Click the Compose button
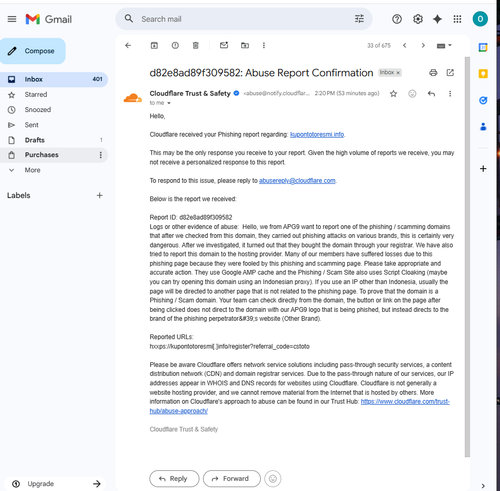500x491 pixels. [x=33, y=51]
